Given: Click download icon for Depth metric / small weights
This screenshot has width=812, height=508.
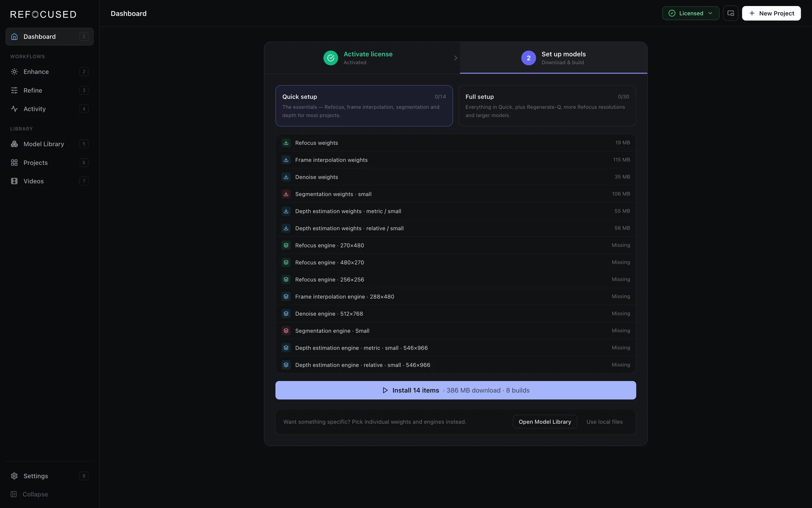Looking at the screenshot, I should tap(286, 211).
